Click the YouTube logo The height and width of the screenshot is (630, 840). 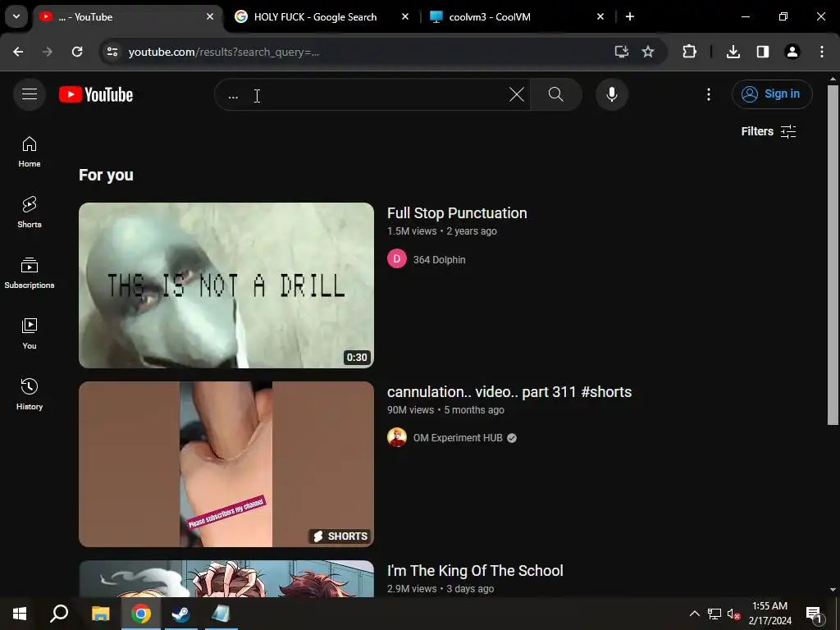point(96,94)
